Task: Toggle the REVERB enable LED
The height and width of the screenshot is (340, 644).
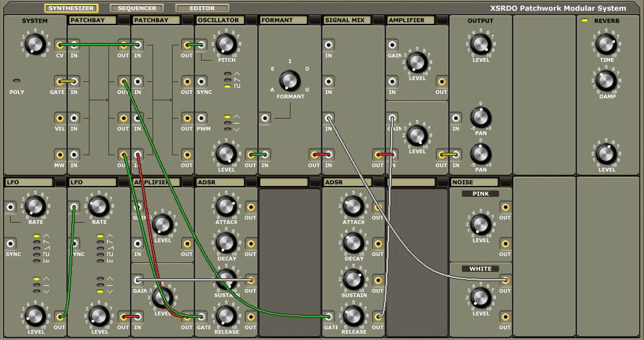Action: [585, 21]
